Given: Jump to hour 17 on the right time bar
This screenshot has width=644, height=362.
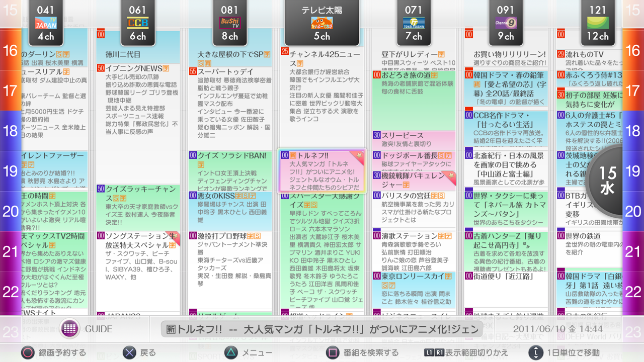Looking at the screenshot, I should [633, 90].
